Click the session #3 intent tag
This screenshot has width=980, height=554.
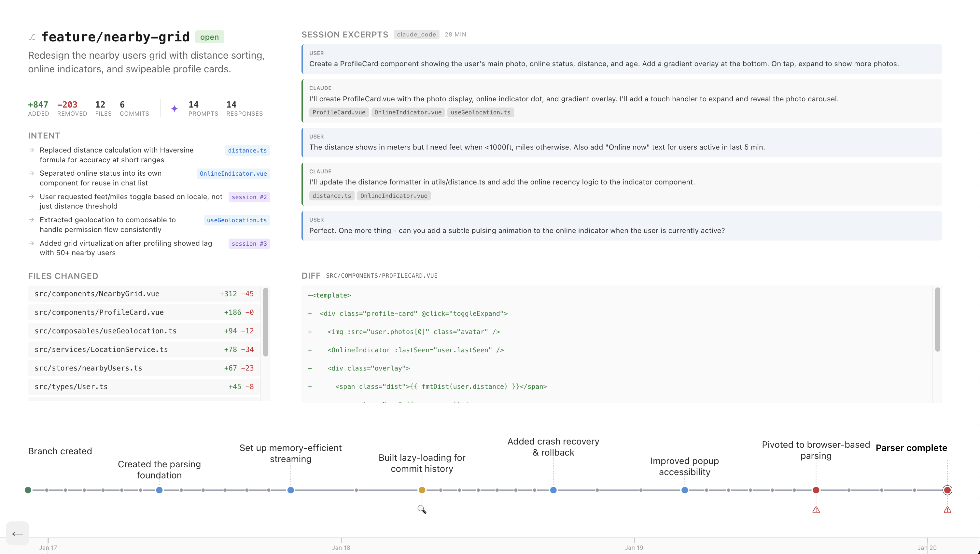click(249, 244)
